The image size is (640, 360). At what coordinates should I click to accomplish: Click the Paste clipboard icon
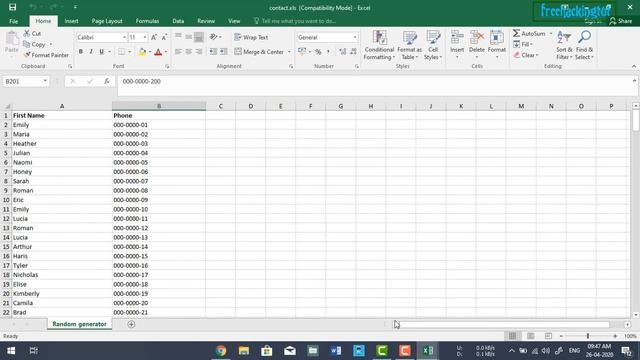12,39
